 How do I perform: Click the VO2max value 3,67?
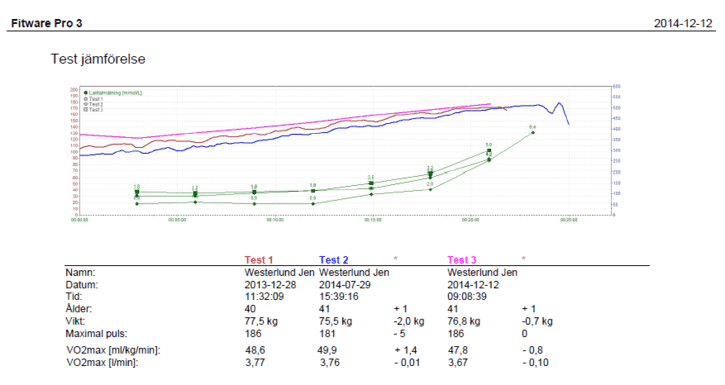(x=458, y=363)
